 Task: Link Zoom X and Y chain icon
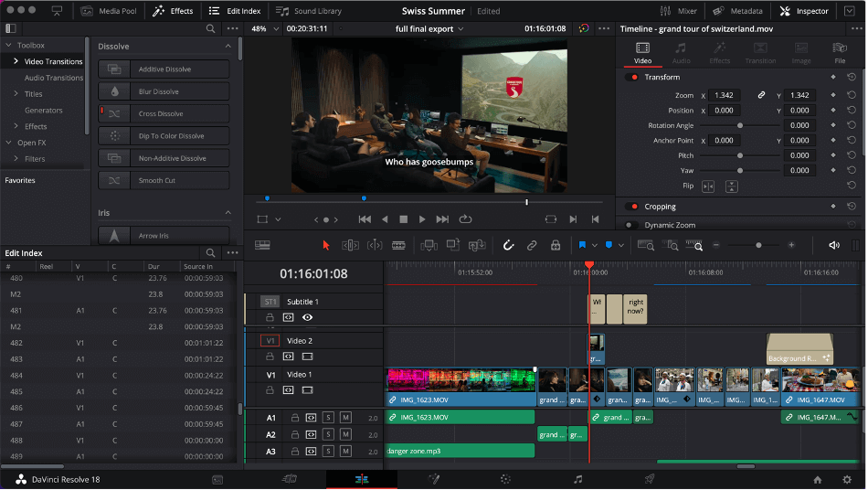click(761, 95)
